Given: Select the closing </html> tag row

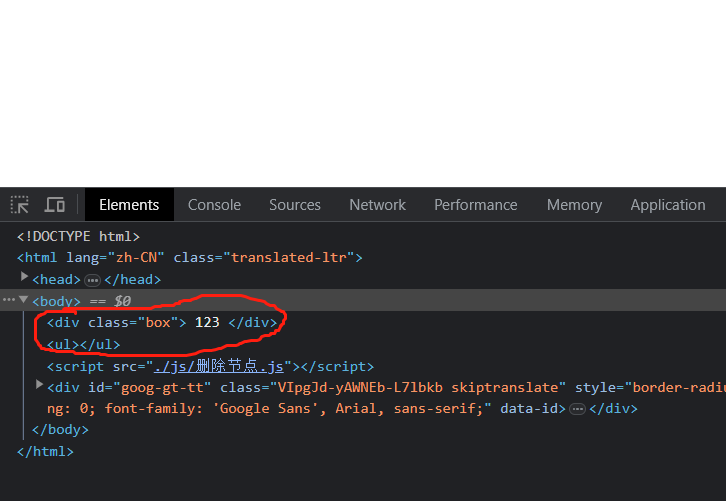Looking at the screenshot, I should point(45,451).
